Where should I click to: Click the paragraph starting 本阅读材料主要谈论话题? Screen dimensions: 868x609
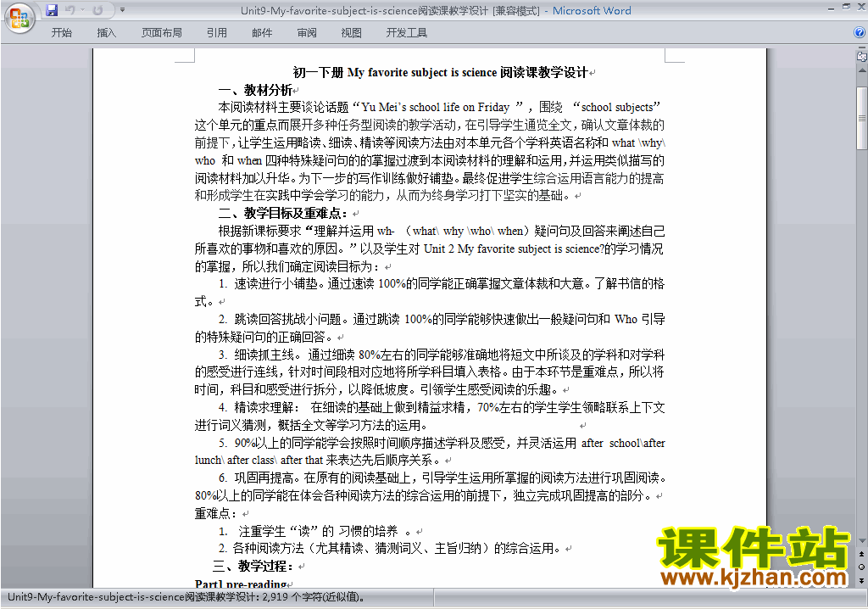pos(430,151)
